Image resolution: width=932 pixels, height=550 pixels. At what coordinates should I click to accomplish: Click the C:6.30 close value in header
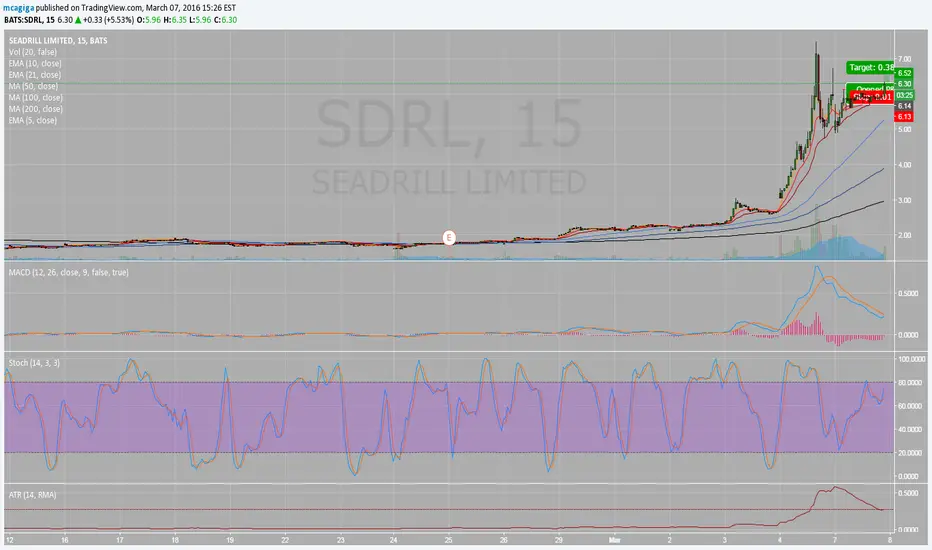tap(225, 20)
